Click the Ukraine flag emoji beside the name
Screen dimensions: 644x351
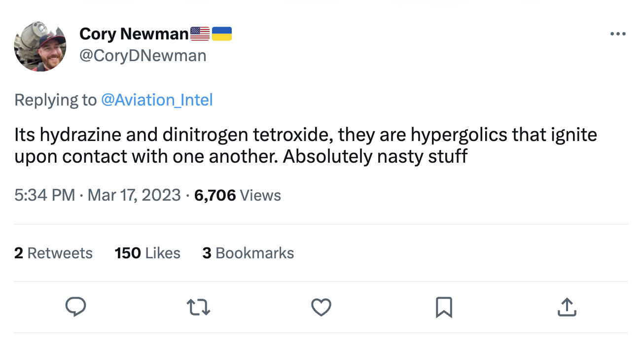[x=222, y=34]
